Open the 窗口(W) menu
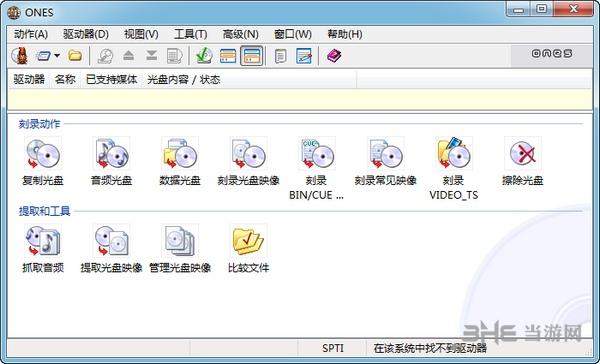The height and width of the screenshot is (364, 600). tap(293, 34)
